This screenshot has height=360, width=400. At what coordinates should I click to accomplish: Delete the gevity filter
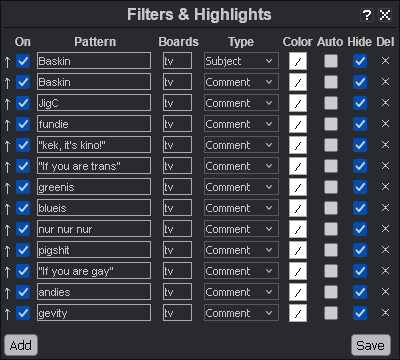(x=385, y=313)
